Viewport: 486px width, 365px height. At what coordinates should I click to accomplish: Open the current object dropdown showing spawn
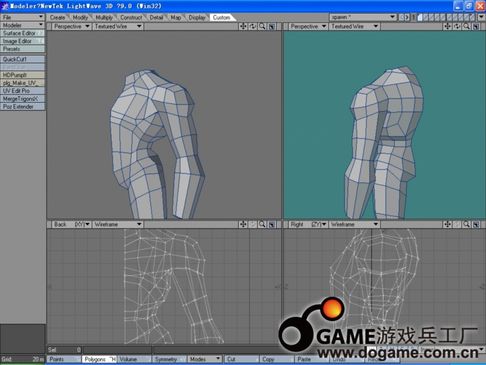tap(363, 17)
